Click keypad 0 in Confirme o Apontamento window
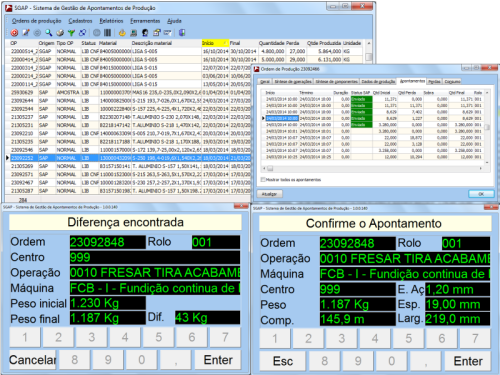Image resolution: width=500 pixels, height=375 pixels. point(391,361)
